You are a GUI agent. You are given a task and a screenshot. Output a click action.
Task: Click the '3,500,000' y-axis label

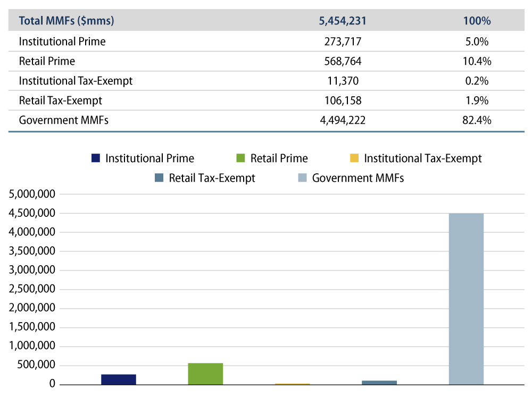(x=32, y=251)
